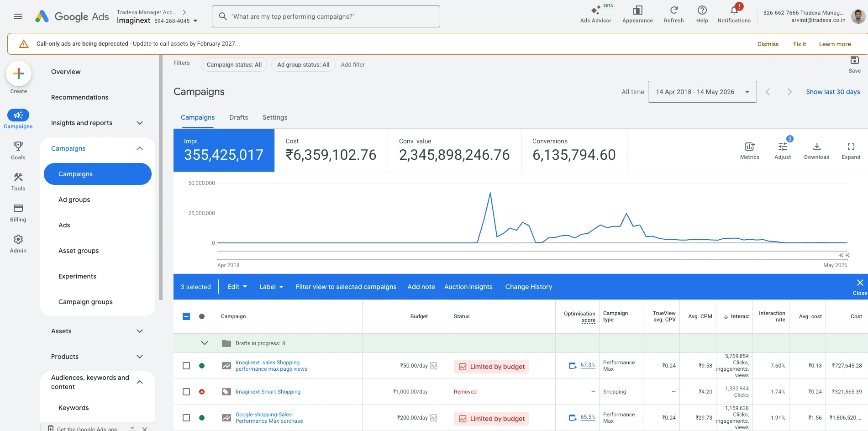
Task: Collapse the Campaigns sidebar group
Action: (x=140, y=148)
